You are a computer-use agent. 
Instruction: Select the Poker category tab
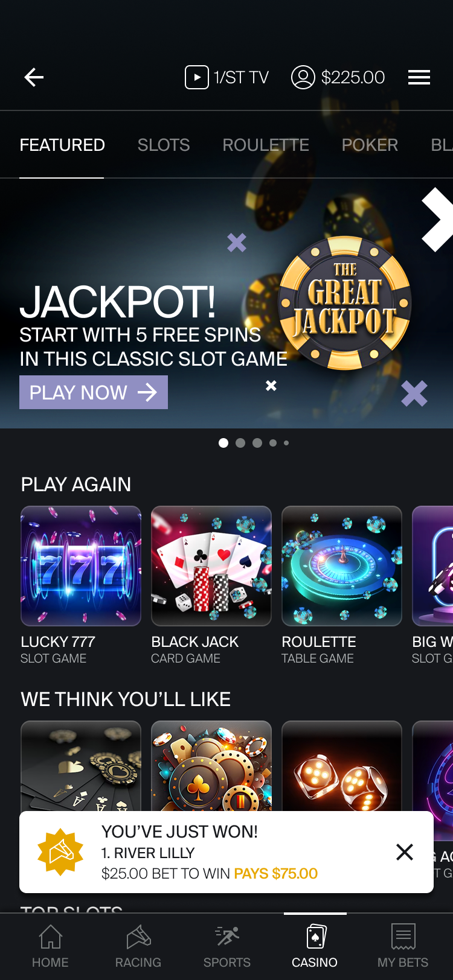[x=370, y=145]
